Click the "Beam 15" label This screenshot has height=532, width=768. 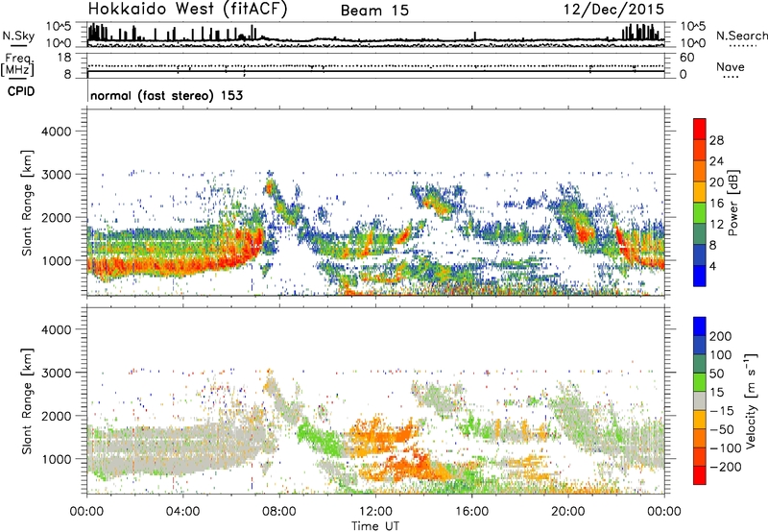click(x=374, y=11)
